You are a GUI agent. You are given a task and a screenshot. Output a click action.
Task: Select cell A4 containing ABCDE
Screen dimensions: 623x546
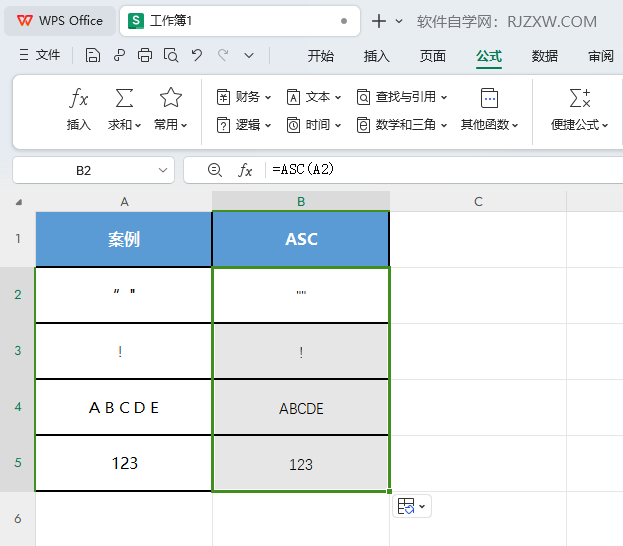tap(124, 407)
